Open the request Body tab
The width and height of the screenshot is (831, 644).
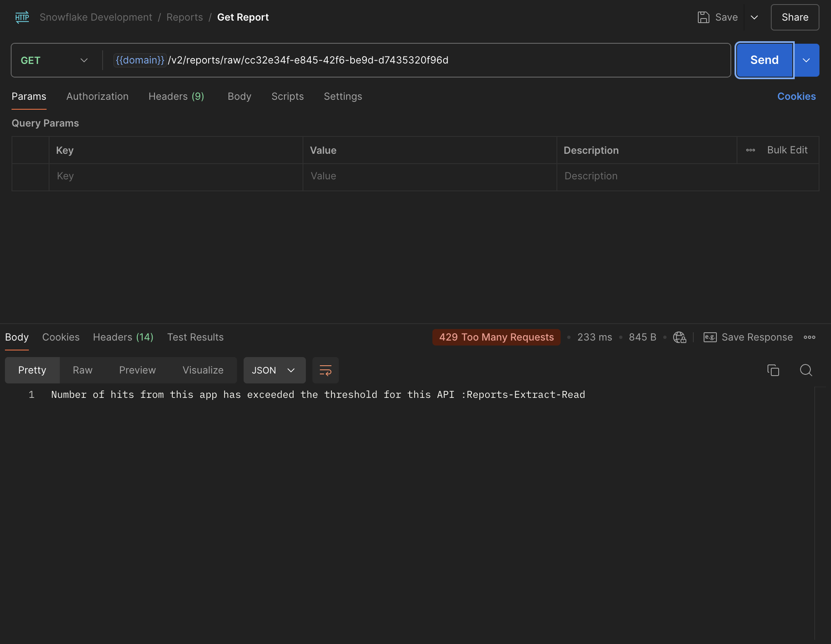click(239, 96)
